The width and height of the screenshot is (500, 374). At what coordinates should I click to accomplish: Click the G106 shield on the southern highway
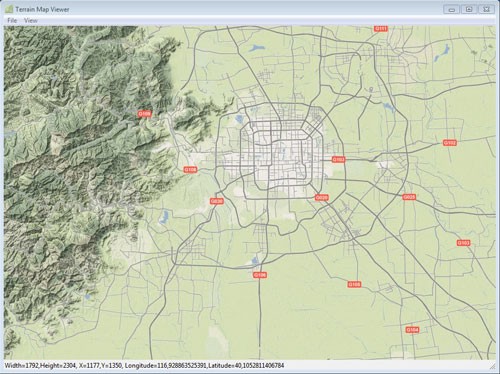point(260,275)
